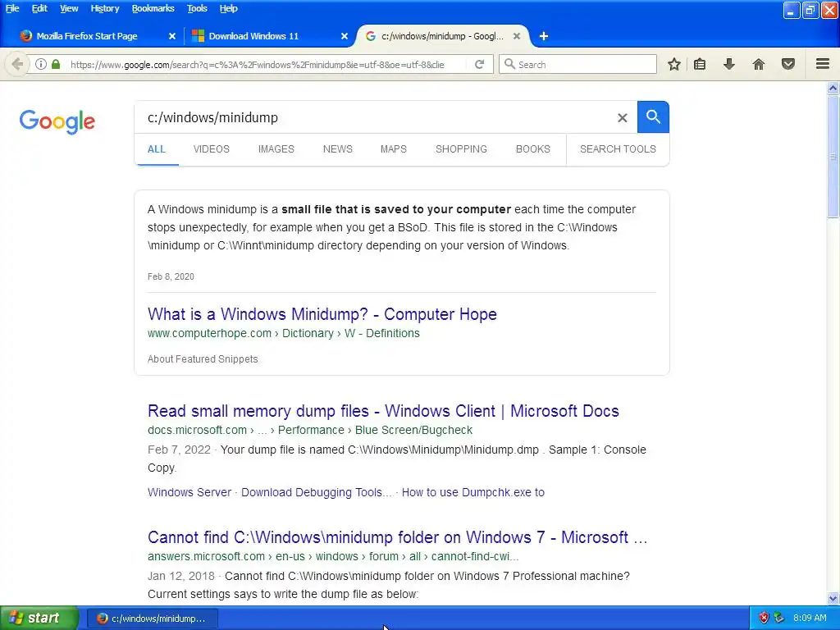
Task: Close the Mozilla Firefox Start Page tab
Action: pos(172,36)
